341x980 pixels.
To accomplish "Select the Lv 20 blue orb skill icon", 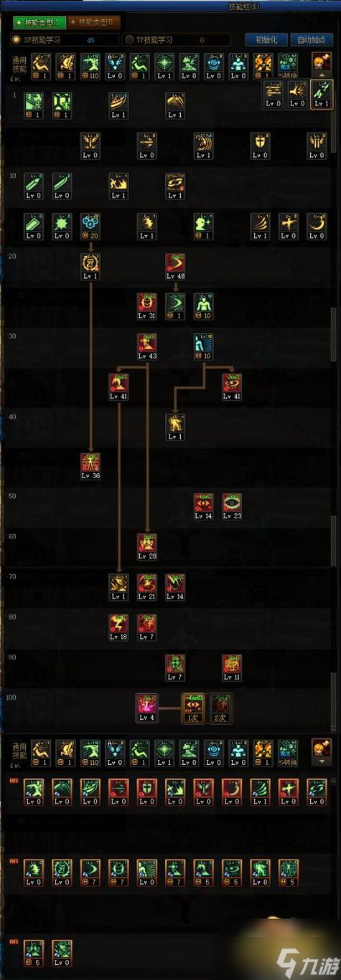I will point(90,226).
